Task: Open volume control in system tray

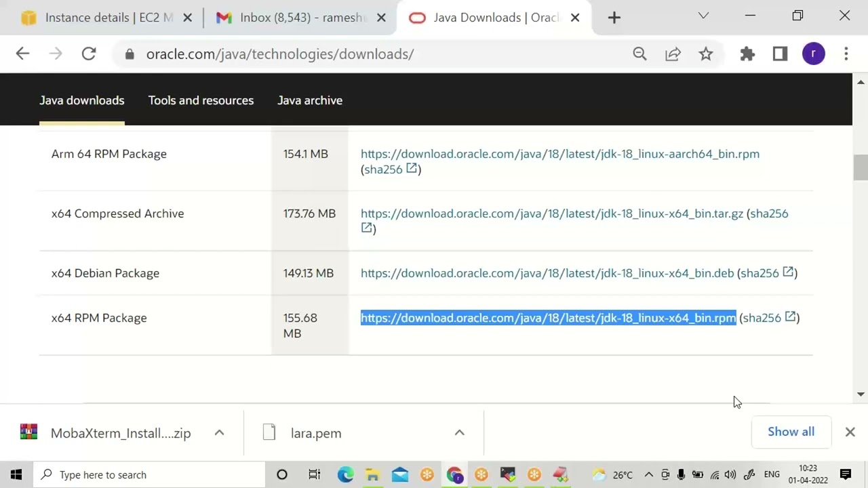Action: 730,474
